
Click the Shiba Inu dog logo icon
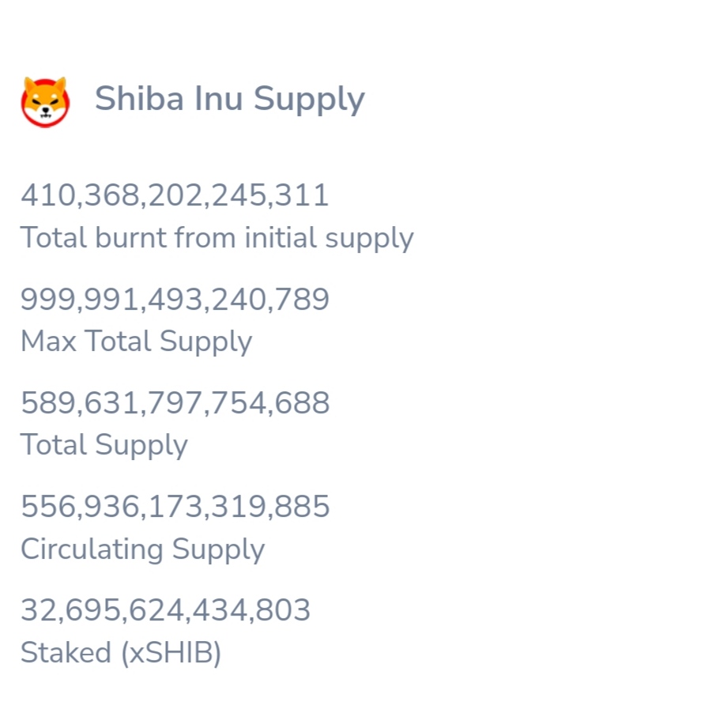coord(45,103)
